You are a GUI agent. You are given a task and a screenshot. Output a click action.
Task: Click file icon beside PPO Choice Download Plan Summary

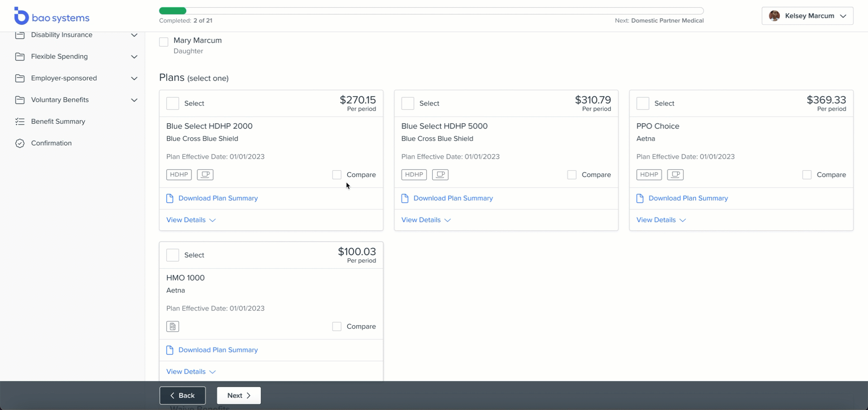[x=640, y=198]
